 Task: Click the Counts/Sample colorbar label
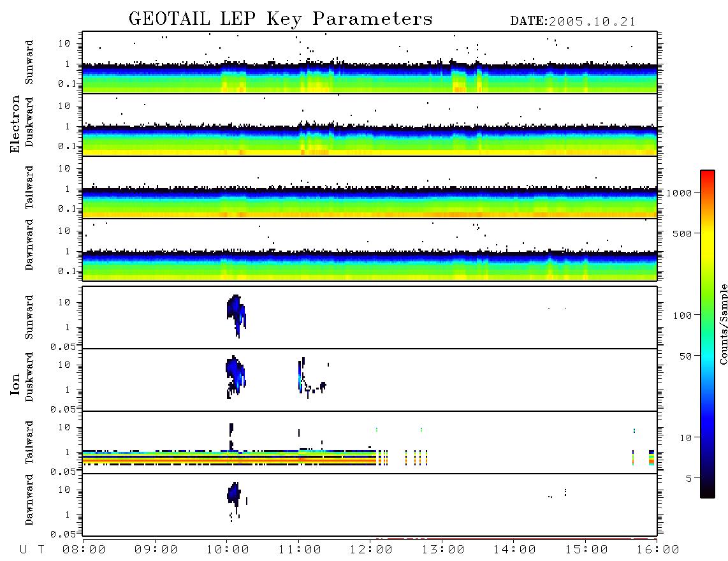click(723, 324)
